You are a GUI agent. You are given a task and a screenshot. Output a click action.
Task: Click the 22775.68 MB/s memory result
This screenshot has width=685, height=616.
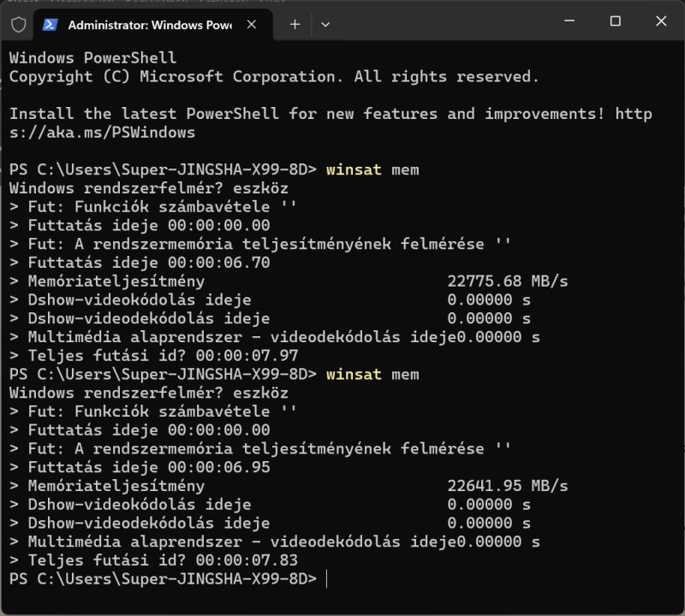507,281
